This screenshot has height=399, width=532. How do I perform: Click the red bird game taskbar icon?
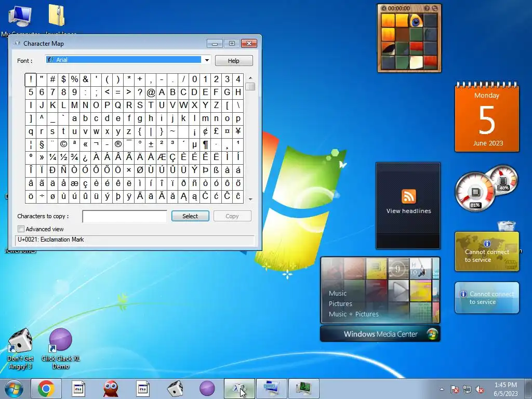click(111, 389)
